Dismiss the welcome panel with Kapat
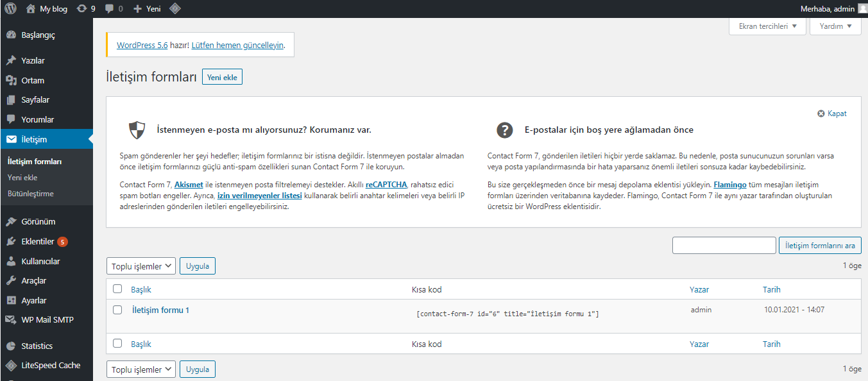The image size is (868, 381). [831, 114]
